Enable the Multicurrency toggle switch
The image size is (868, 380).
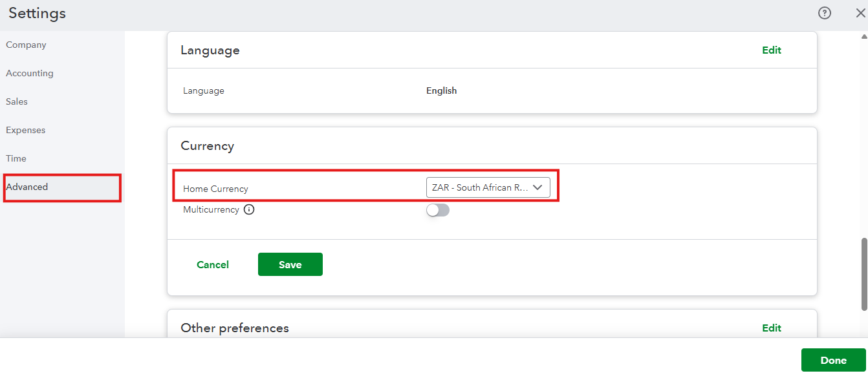point(438,210)
